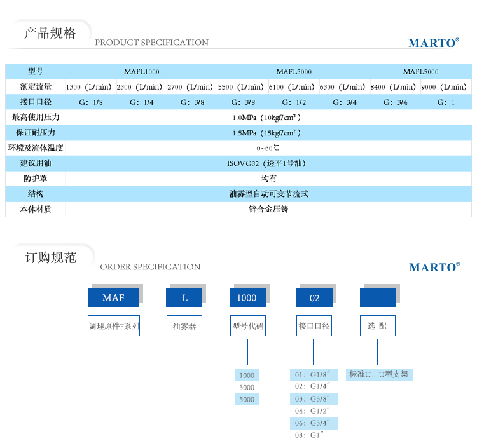Choose the 06: G3/4″ option

314,423
